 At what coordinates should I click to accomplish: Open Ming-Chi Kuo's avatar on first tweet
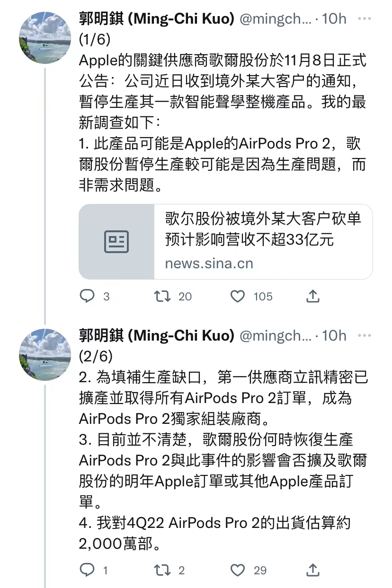(41, 38)
